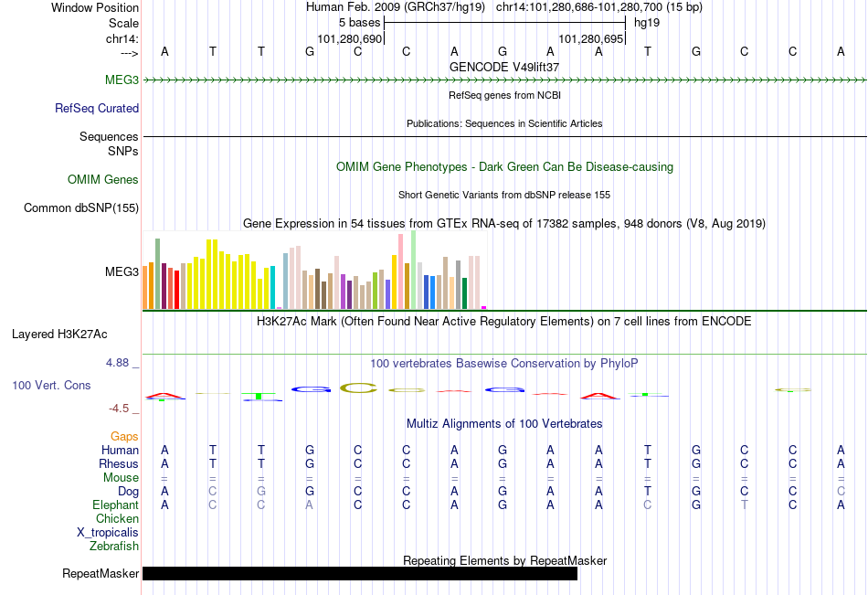Click the tallest light green GTEx bar
This screenshot has height=595, width=868.
coord(414,270)
